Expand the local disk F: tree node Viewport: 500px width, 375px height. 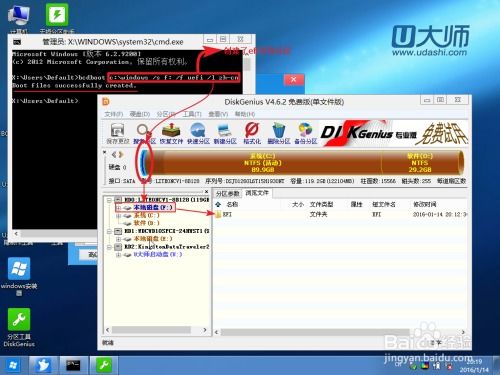pyautogui.click(x=118, y=208)
